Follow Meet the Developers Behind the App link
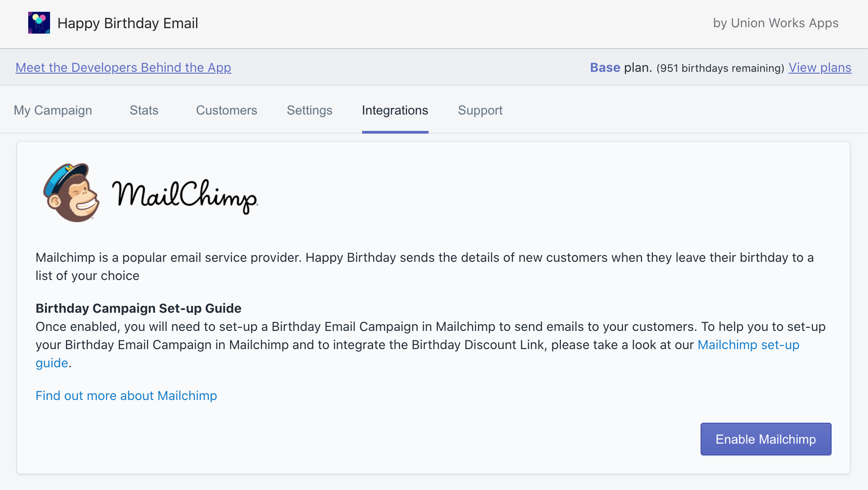The image size is (868, 490). (x=123, y=68)
